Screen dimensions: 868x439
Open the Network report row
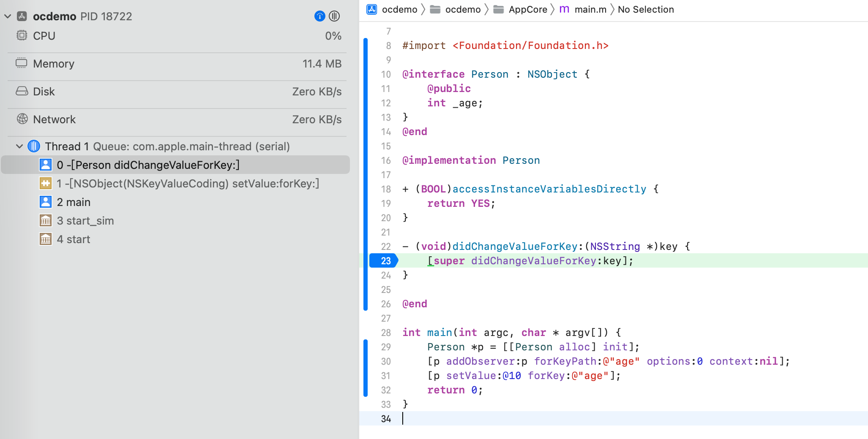[177, 119]
